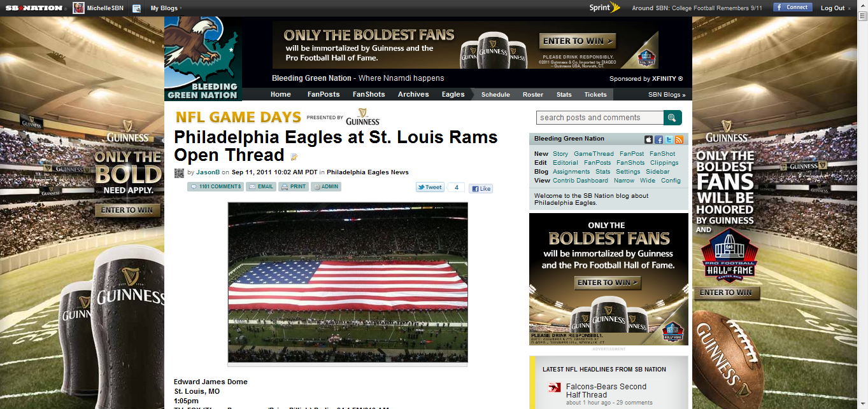This screenshot has height=409, width=868.
Task: Open Blog Settings link
Action: (628, 172)
